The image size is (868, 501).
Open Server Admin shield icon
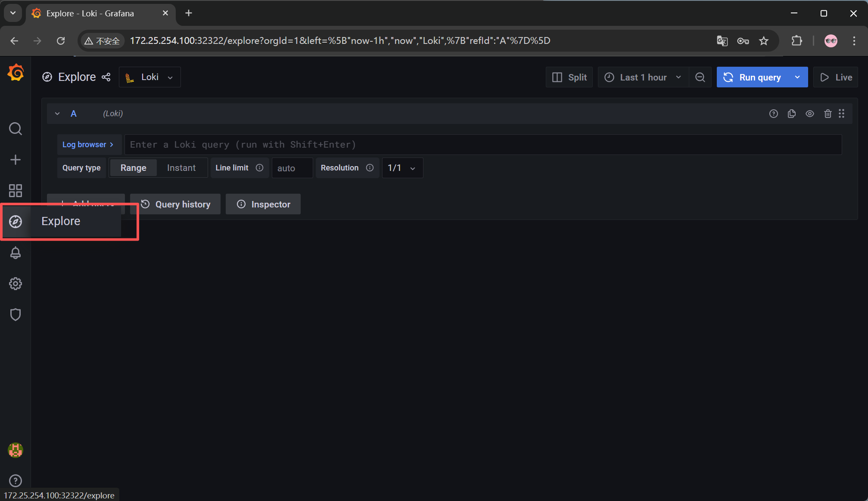16,315
